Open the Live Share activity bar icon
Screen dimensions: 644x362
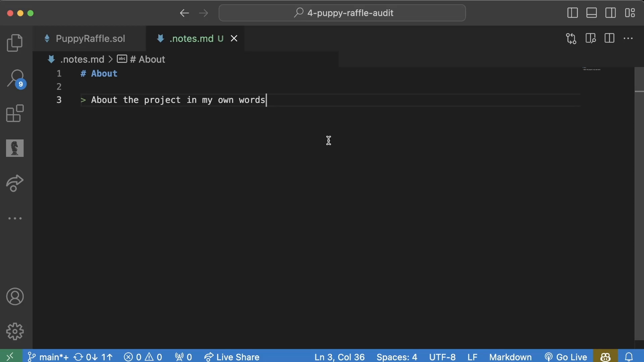(15, 183)
